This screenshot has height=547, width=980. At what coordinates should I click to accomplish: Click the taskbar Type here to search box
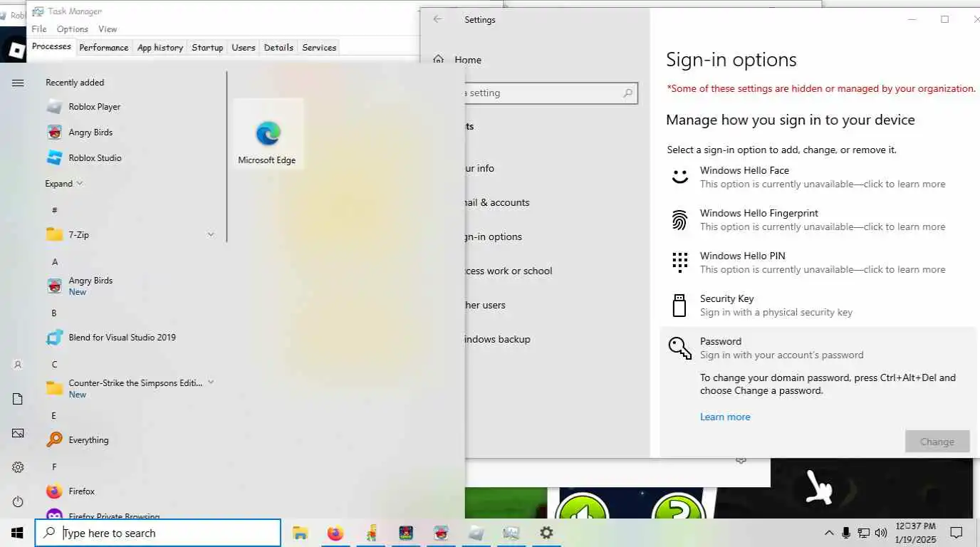[158, 533]
